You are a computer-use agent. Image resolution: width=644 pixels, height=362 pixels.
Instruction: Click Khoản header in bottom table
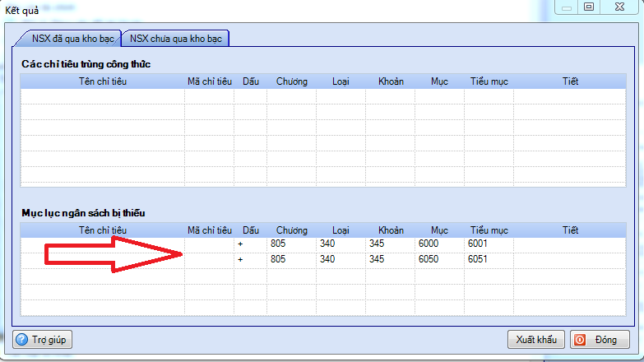391,230
